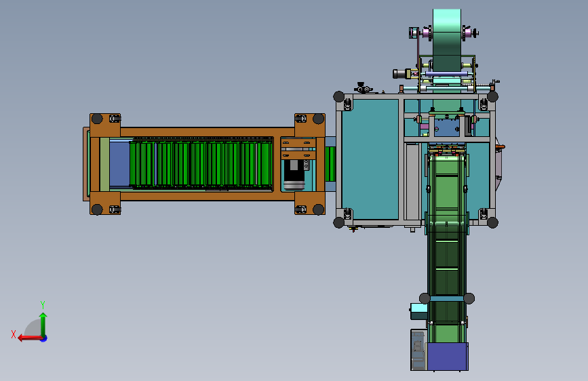The height and width of the screenshot is (381, 588).
Task: Select the black-and-grey motor inside orange frame
Action: pos(294,175)
